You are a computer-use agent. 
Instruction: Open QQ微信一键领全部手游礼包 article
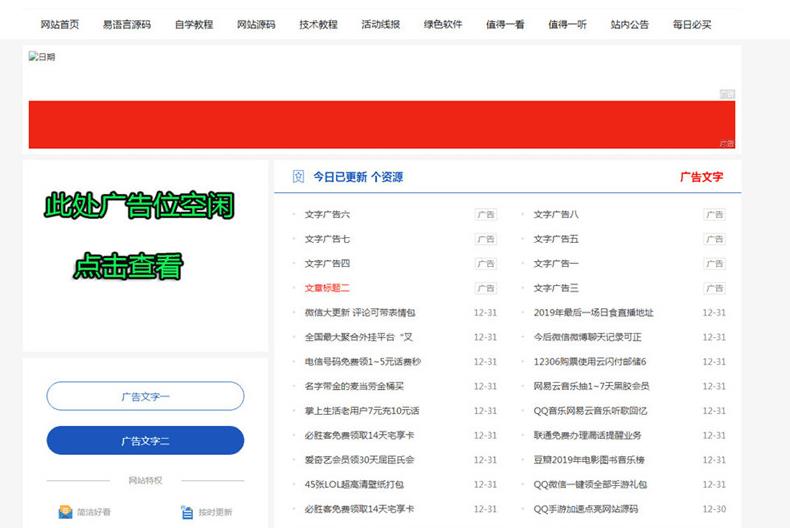[590, 485]
